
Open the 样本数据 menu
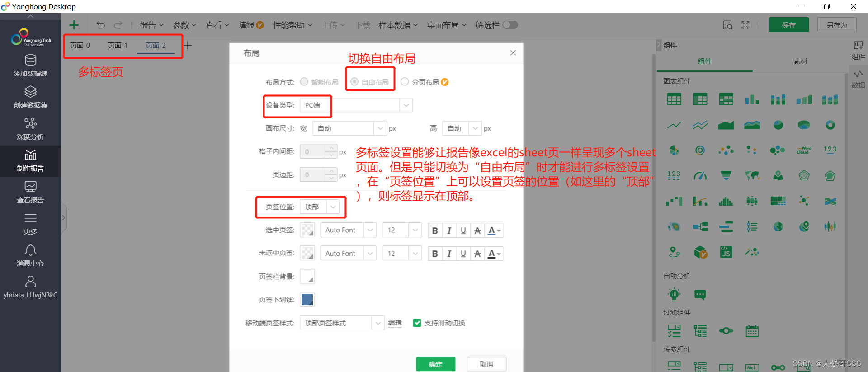click(x=398, y=25)
